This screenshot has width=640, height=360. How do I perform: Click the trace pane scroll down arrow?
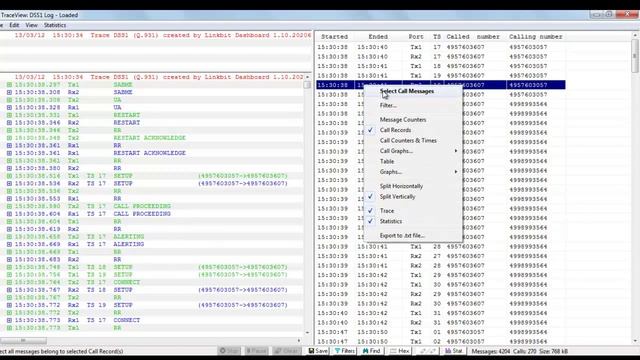[x=307, y=333]
